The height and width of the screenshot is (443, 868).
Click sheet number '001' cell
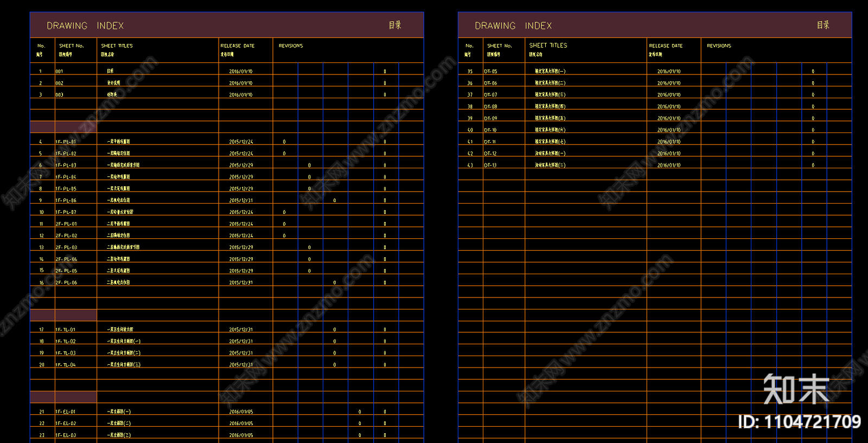(x=59, y=71)
